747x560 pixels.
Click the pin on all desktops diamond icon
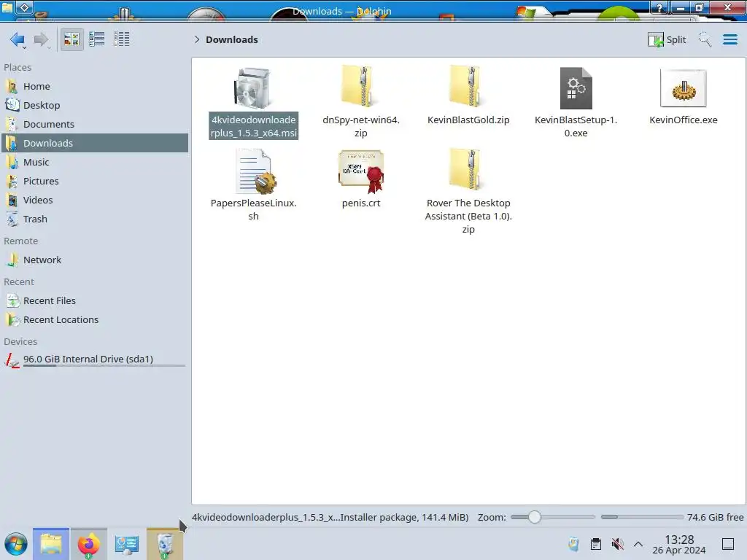click(x=25, y=7)
